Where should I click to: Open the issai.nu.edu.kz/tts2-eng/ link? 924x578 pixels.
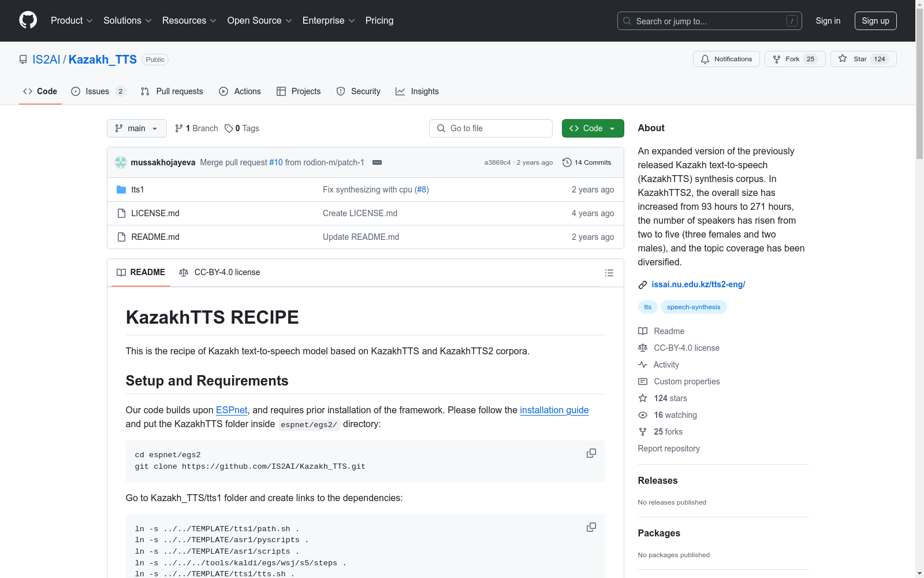698,284
